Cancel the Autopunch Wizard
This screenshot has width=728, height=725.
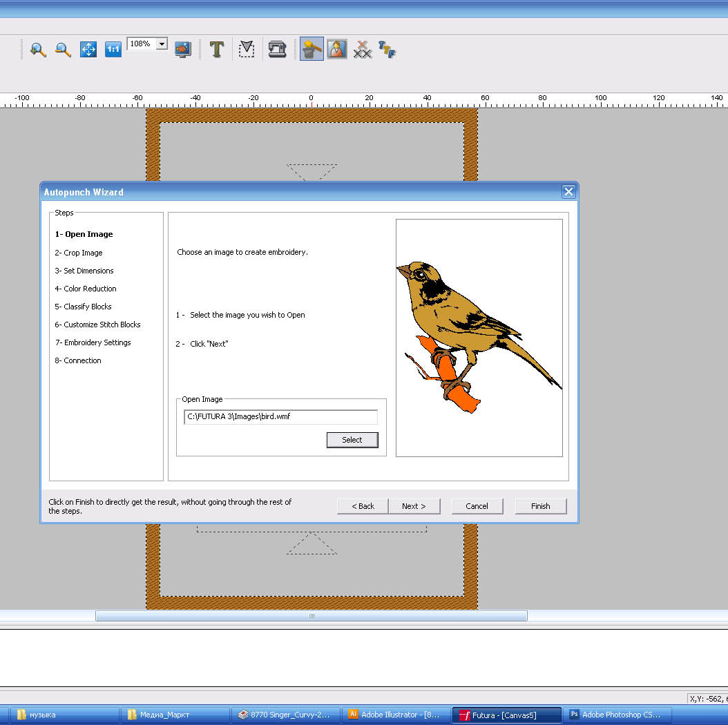click(x=477, y=506)
